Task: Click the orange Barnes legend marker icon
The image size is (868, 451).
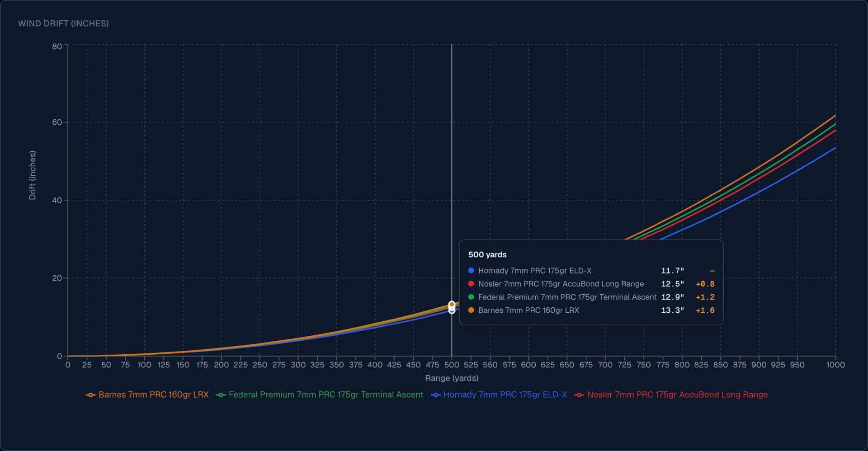Action: click(90, 395)
